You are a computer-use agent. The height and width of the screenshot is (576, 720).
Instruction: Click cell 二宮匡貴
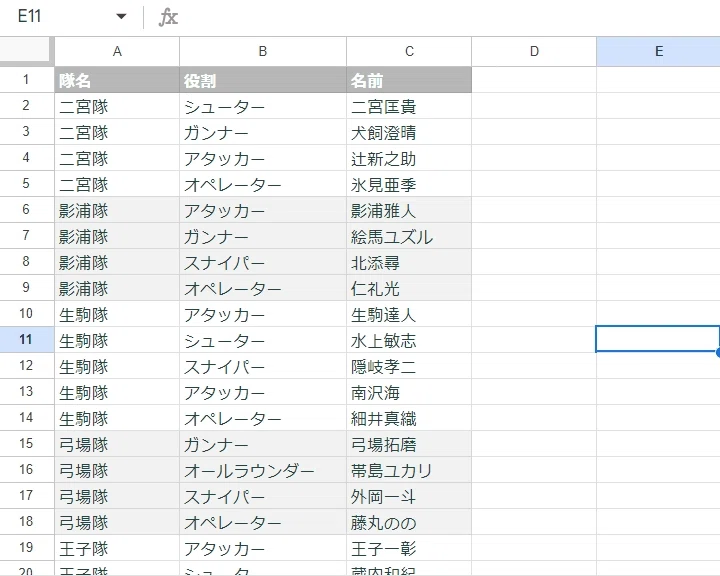[409, 106]
